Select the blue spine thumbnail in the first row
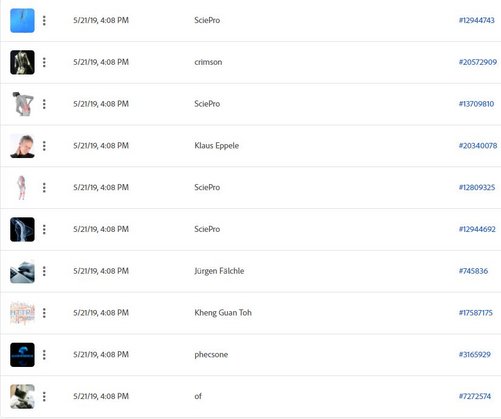Image resolution: width=501 pixels, height=419 pixels. (22, 21)
